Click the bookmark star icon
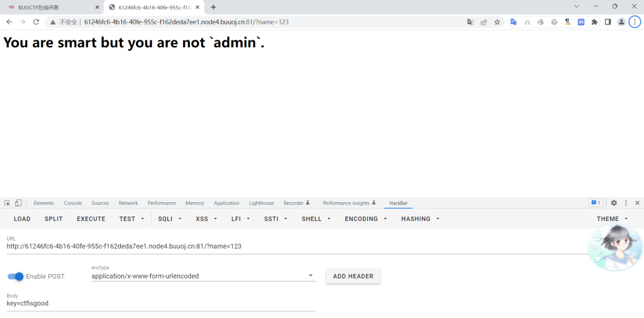644x318 pixels. 497,21
